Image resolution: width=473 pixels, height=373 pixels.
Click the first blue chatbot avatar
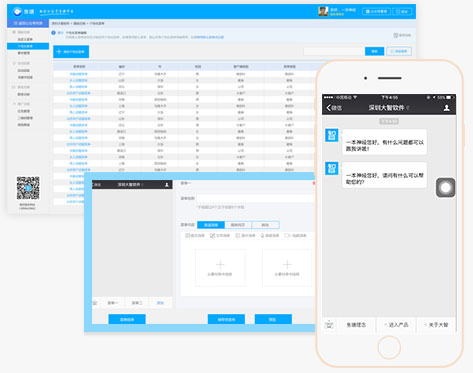point(332,135)
